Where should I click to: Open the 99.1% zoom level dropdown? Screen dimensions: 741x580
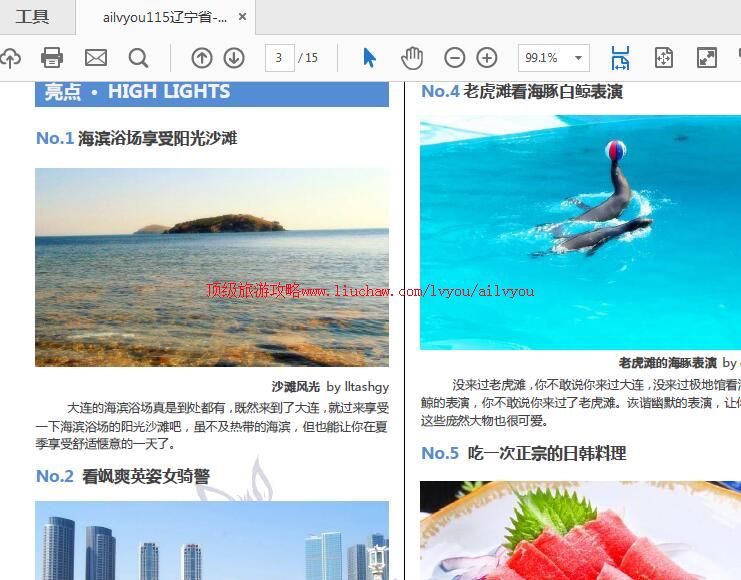(x=553, y=58)
